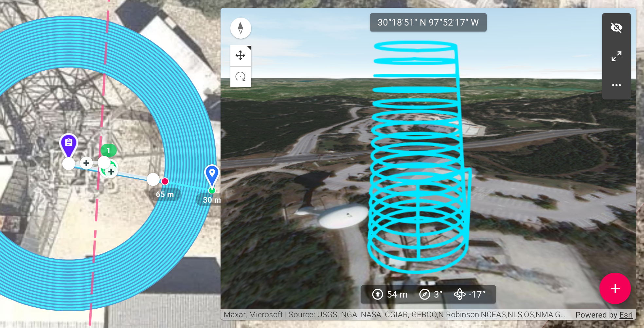
Task: Toggle the 3D view visibility eye icon
Action: coord(616,27)
